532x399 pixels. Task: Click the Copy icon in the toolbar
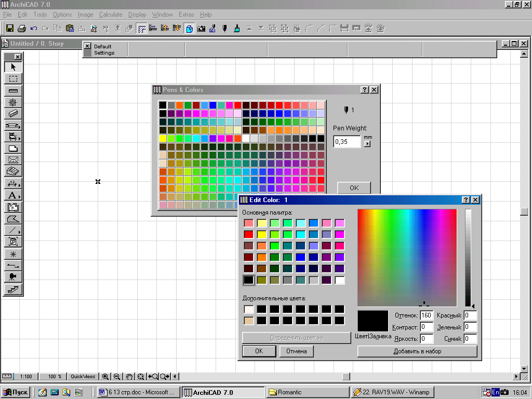(x=58, y=29)
